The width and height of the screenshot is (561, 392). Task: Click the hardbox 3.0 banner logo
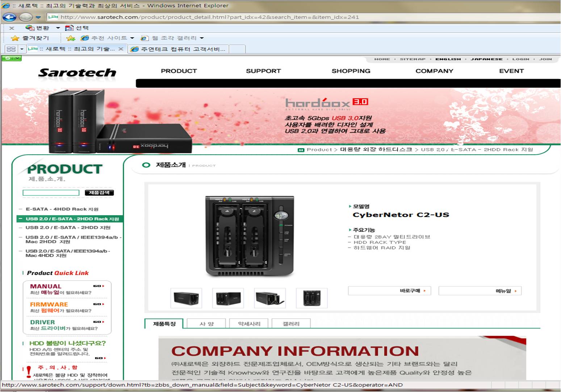pyautogui.click(x=327, y=103)
